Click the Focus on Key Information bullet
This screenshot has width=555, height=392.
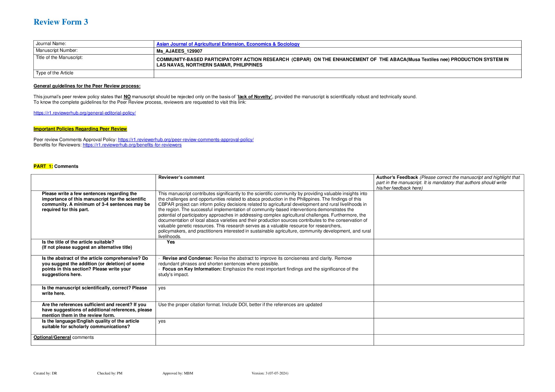click(192, 269)
